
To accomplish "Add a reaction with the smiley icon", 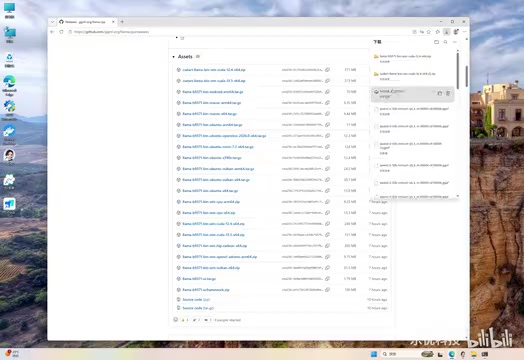I will (175, 320).
